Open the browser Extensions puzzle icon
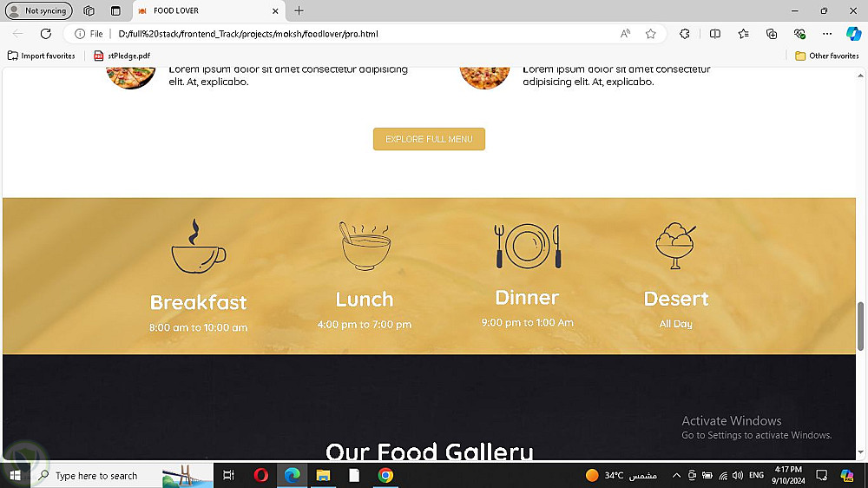 685,34
